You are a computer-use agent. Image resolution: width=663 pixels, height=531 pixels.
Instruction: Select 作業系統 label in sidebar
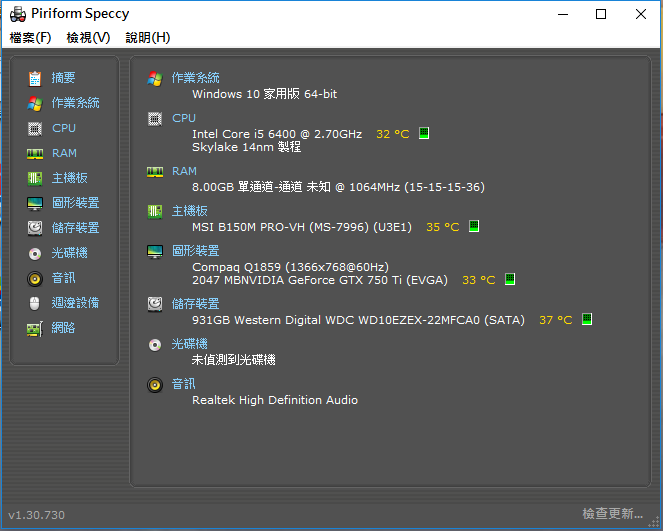click(x=75, y=103)
